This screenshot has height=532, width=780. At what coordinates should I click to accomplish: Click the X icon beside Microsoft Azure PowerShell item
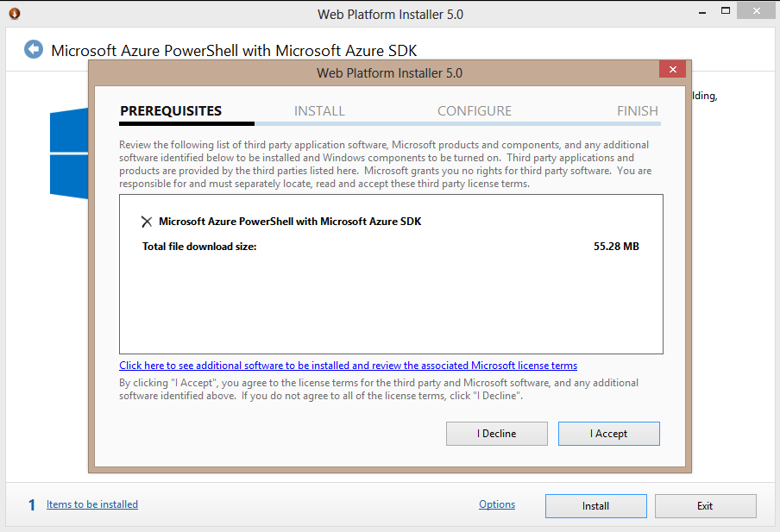click(147, 222)
